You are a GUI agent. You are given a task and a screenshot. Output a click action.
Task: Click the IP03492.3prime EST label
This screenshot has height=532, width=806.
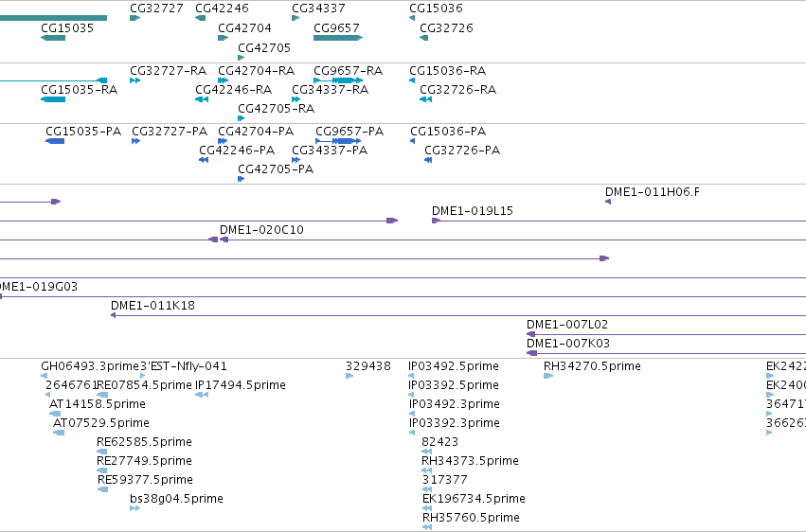coord(455,404)
